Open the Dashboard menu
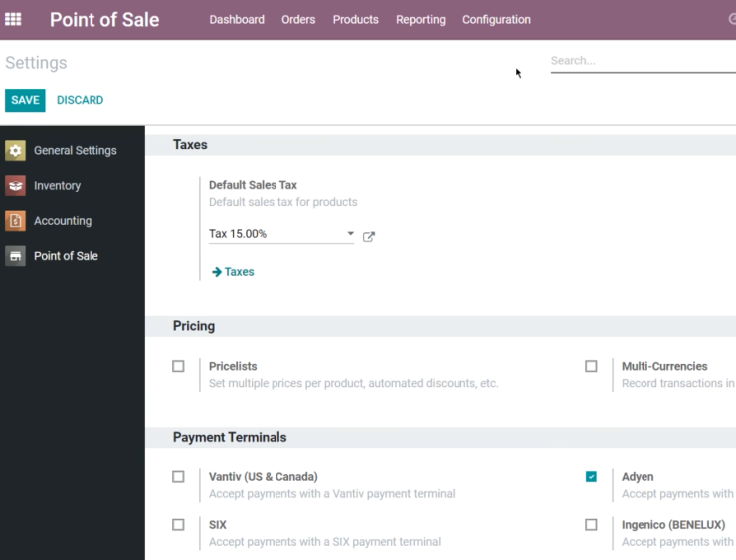Image resolution: width=736 pixels, height=560 pixels. coord(237,19)
